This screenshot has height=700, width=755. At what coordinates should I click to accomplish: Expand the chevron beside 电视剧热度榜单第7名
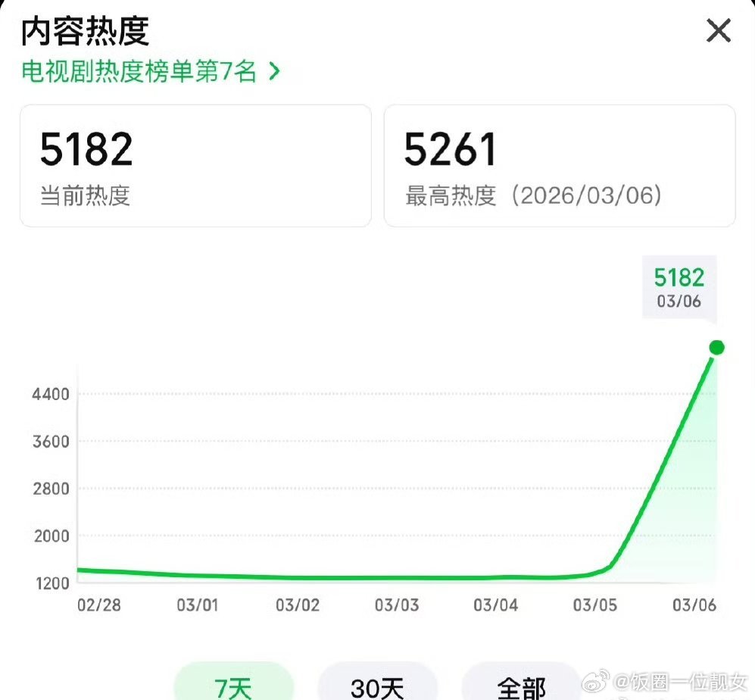pyautogui.click(x=274, y=71)
